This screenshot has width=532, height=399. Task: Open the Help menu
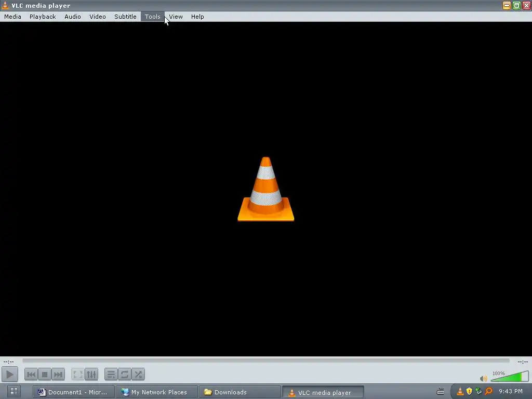coord(197,17)
